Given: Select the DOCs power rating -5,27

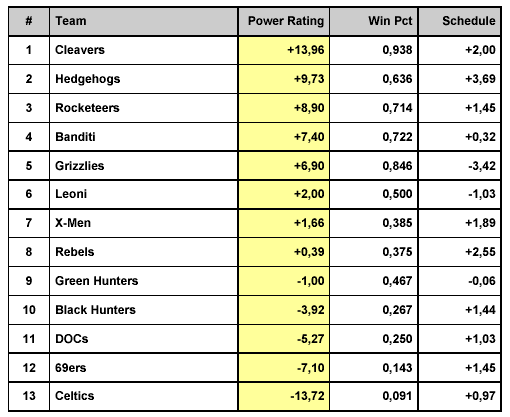Looking at the screenshot, I should (x=311, y=339).
